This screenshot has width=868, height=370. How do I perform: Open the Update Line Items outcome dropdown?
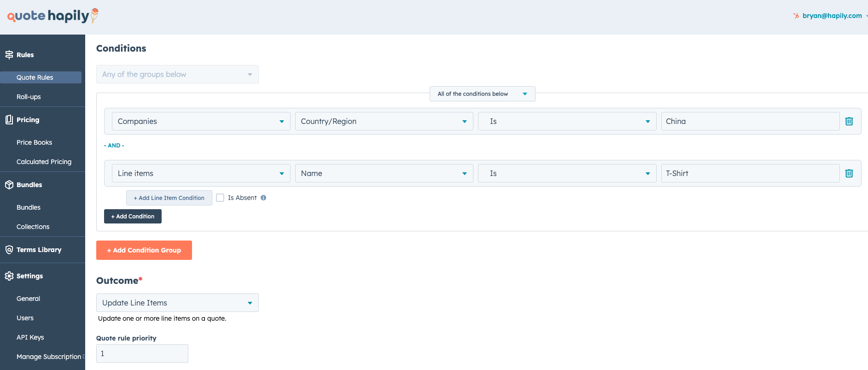pos(177,303)
